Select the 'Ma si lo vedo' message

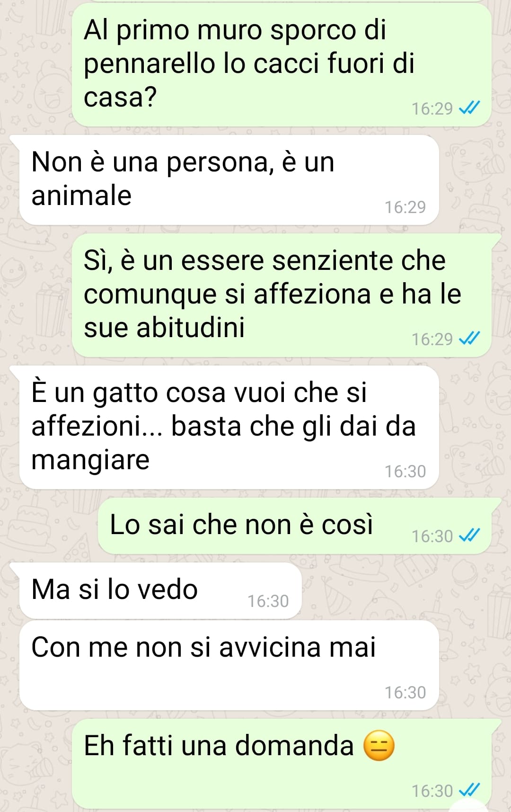point(160,591)
